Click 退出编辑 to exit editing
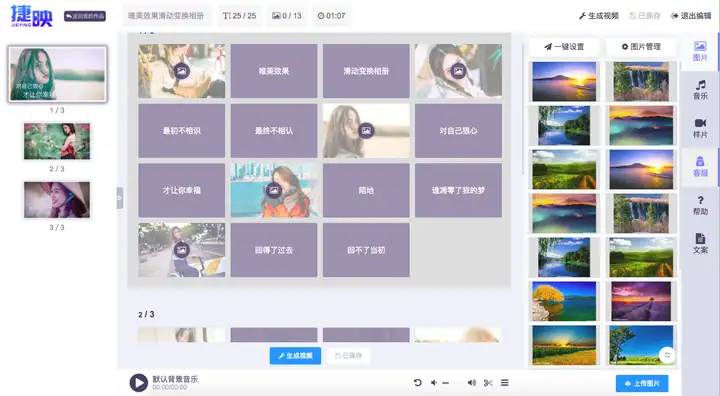This screenshot has height=396, width=720. coord(691,16)
